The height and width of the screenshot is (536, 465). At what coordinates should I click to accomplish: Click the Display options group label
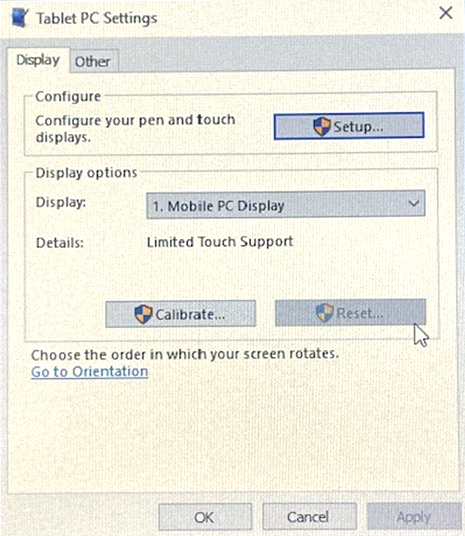86,173
